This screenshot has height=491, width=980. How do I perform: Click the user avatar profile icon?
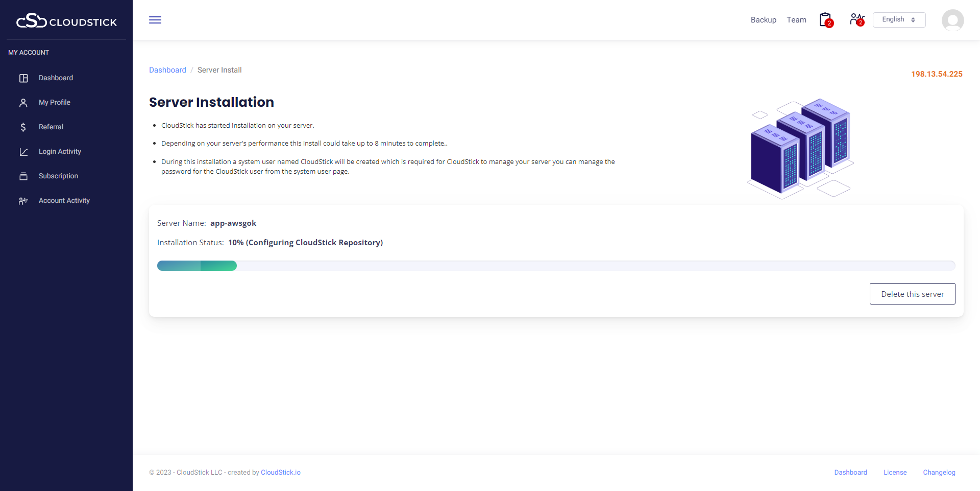click(x=952, y=20)
